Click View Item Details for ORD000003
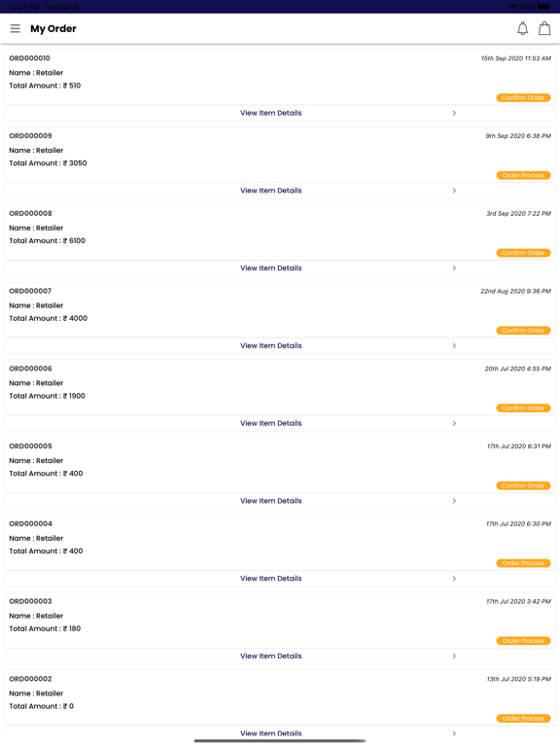This screenshot has height=747, width=560. click(271, 656)
